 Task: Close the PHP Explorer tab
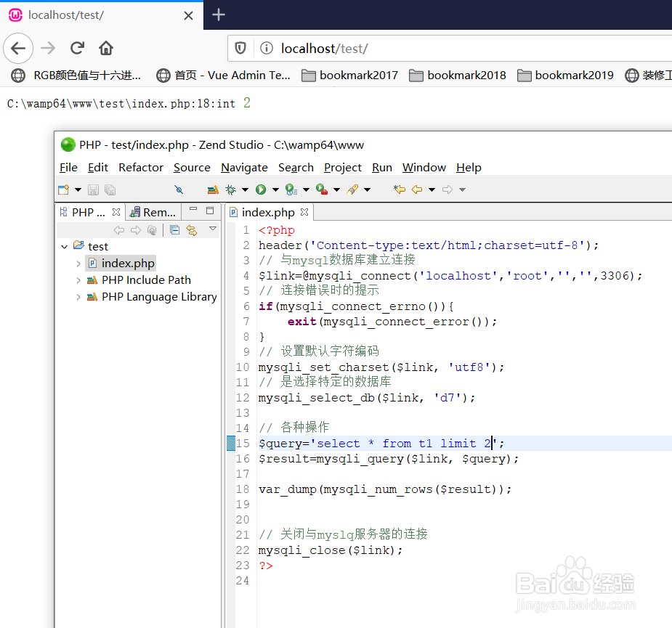(116, 212)
